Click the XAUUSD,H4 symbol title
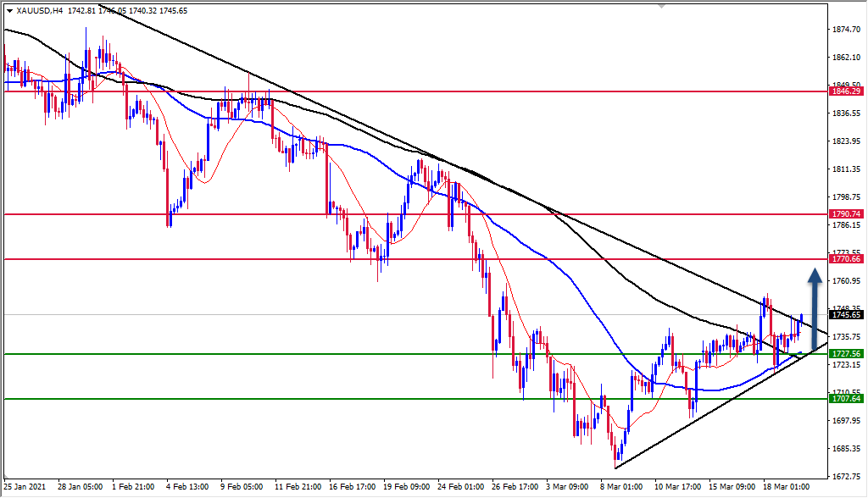 coord(39,11)
